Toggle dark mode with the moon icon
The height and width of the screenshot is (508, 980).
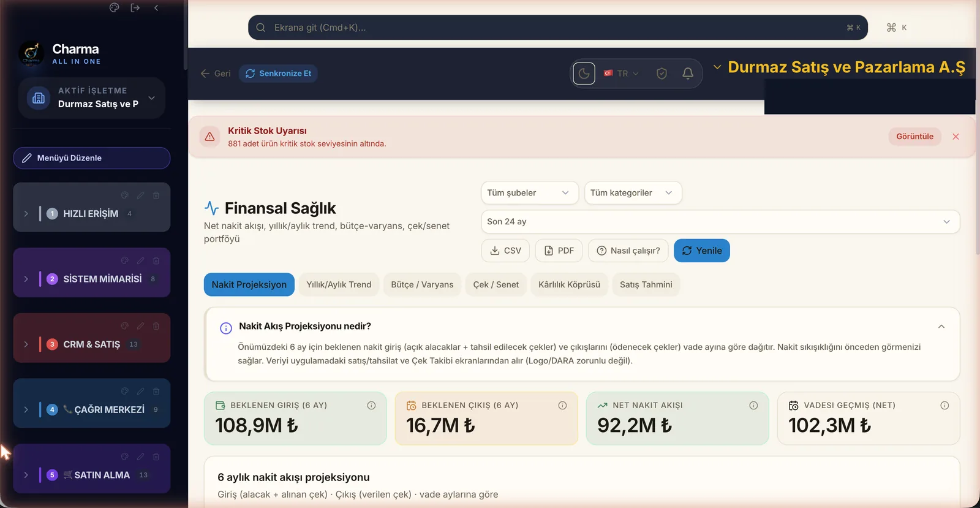[x=584, y=74]
